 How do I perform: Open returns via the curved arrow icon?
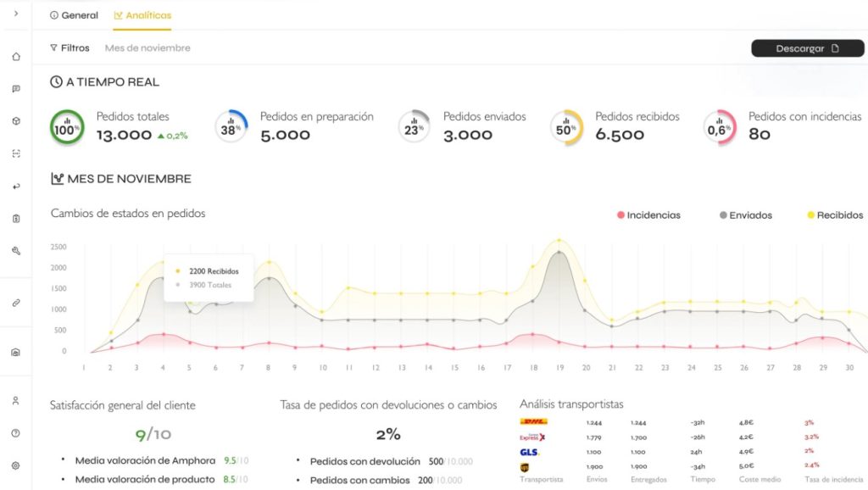[16, 186]
